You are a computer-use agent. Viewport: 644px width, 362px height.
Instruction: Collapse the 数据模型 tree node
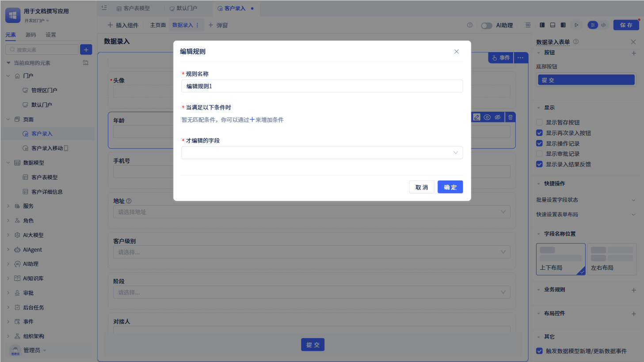tap(8, 163)
